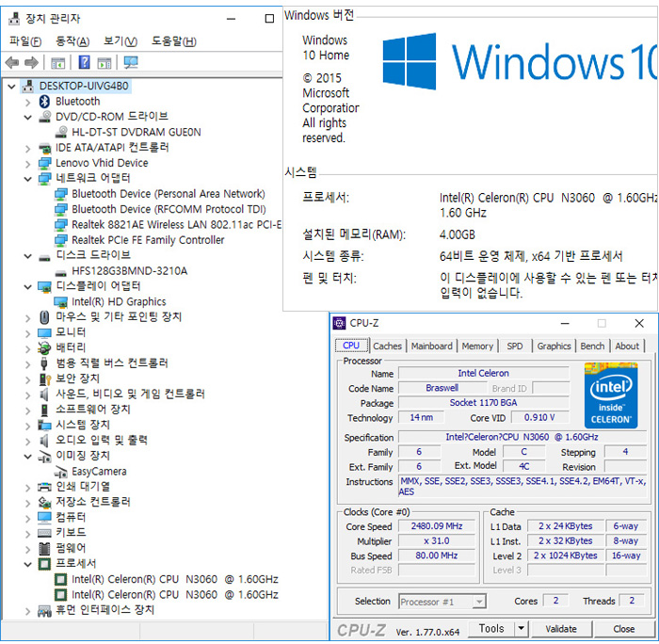Screen dimensions: 659x644
Task: Click the scan for hardware changes monitor icon
Action: click(131, 62)
